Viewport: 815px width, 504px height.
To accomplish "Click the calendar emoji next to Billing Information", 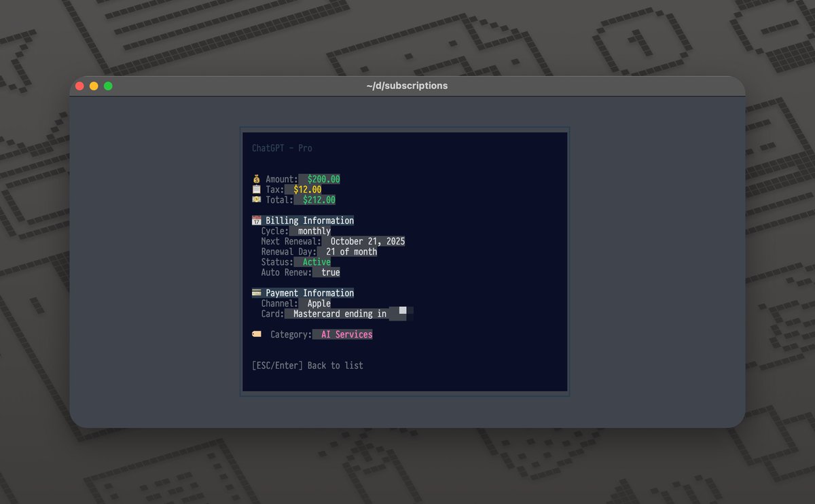I will pos(256,221).
